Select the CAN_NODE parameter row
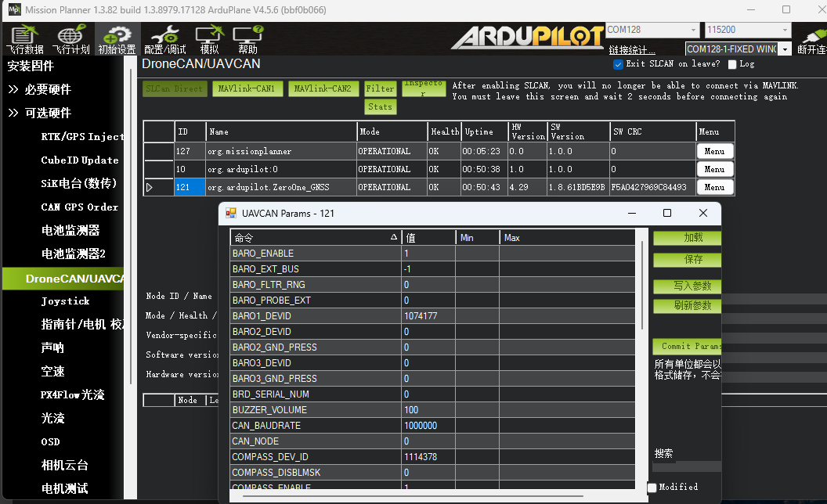The width and height of the screenshot is (827, 504). (x=432, y=441)
